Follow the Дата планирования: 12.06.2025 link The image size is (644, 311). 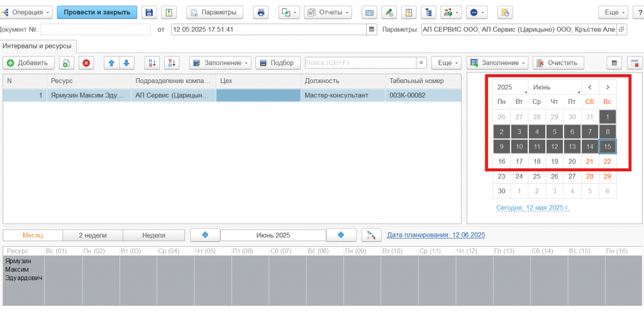click(436, 235)
